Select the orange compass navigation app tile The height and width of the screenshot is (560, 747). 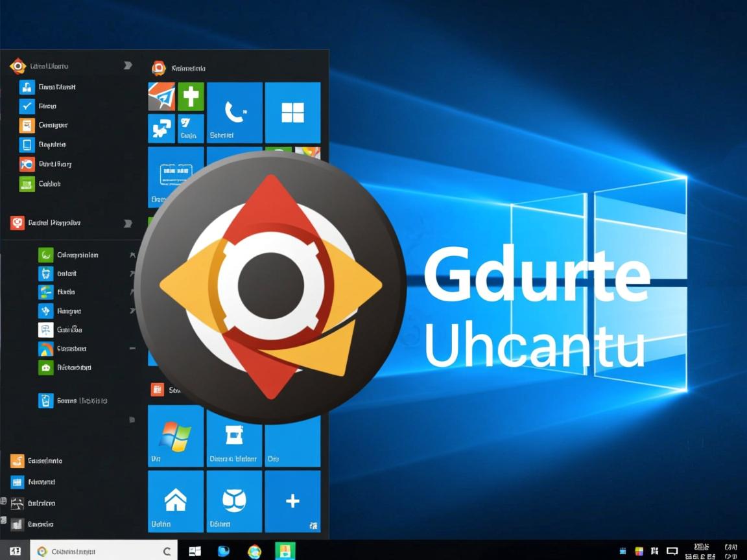(x=161, y=96)
